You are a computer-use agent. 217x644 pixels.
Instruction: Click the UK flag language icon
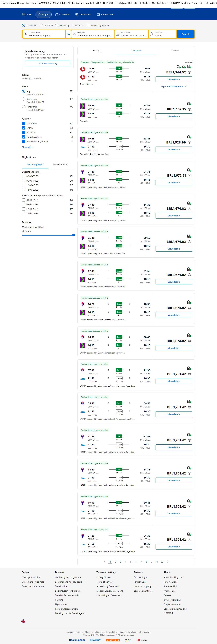pos(23,621)
